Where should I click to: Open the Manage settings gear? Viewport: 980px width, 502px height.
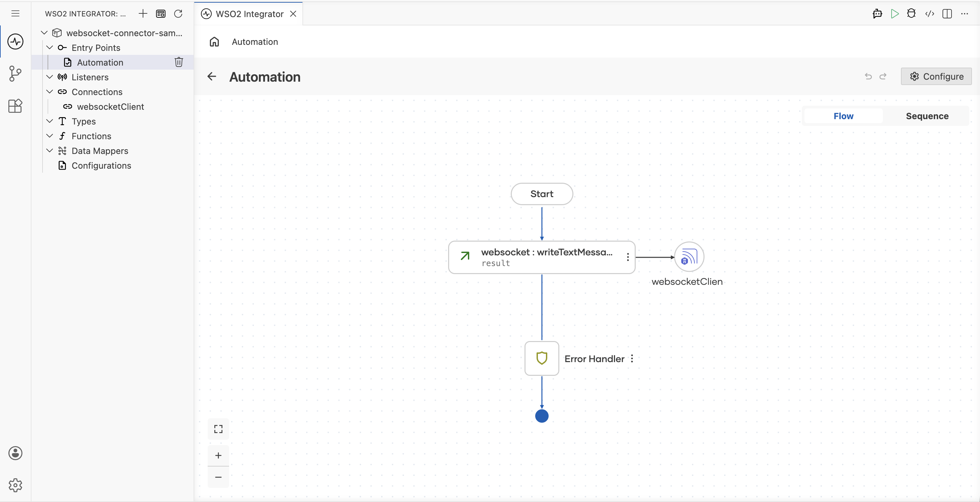click(15, 485)
